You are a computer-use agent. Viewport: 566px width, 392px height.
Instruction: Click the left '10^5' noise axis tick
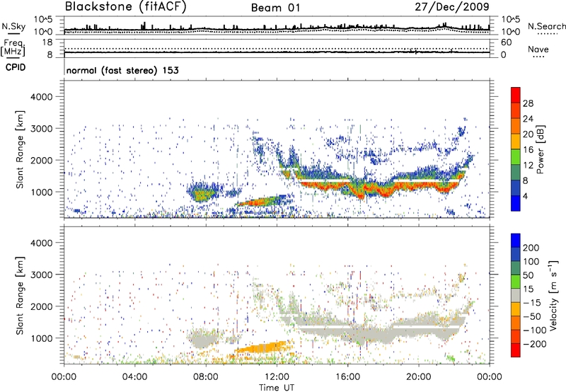point(43,20)
